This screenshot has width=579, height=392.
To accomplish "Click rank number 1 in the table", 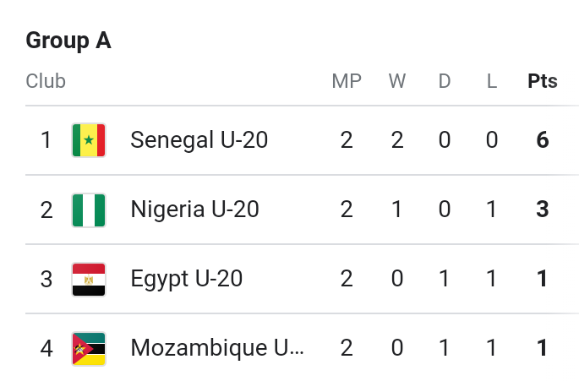I will tap(46, 140).
